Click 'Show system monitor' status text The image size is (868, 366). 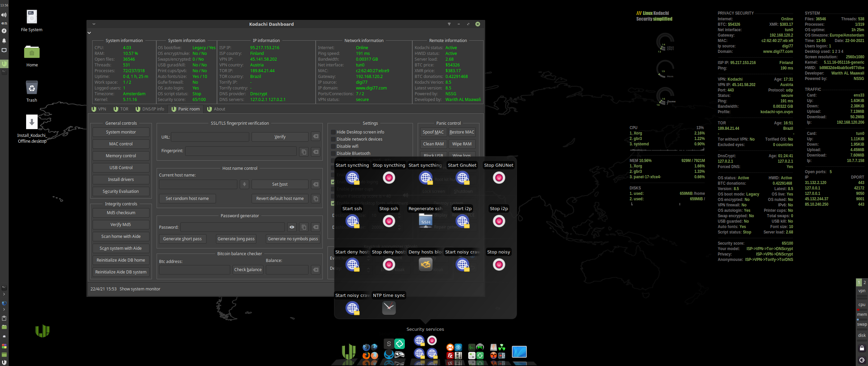140,289
